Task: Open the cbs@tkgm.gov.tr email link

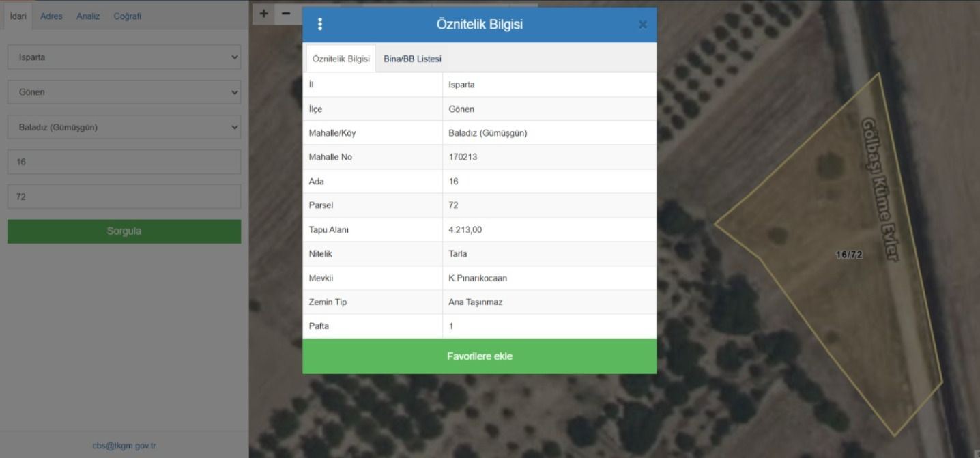Action: 124,444
